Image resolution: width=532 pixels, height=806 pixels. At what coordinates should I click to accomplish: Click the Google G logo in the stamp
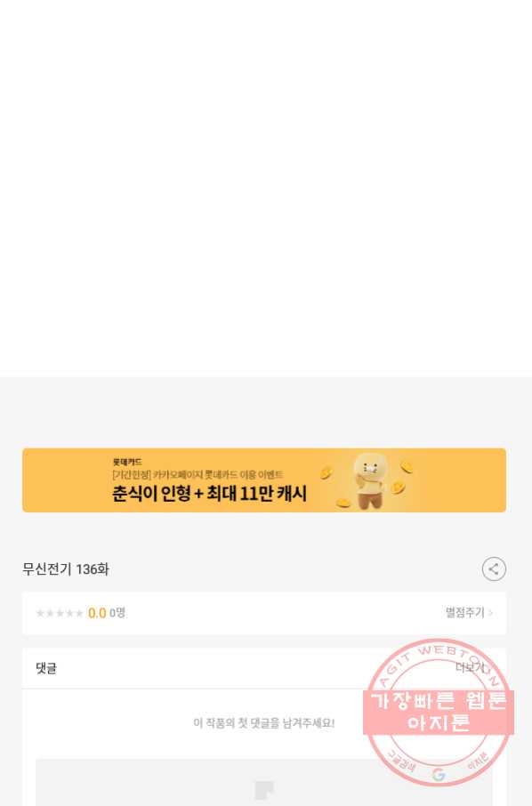point(439,775)
